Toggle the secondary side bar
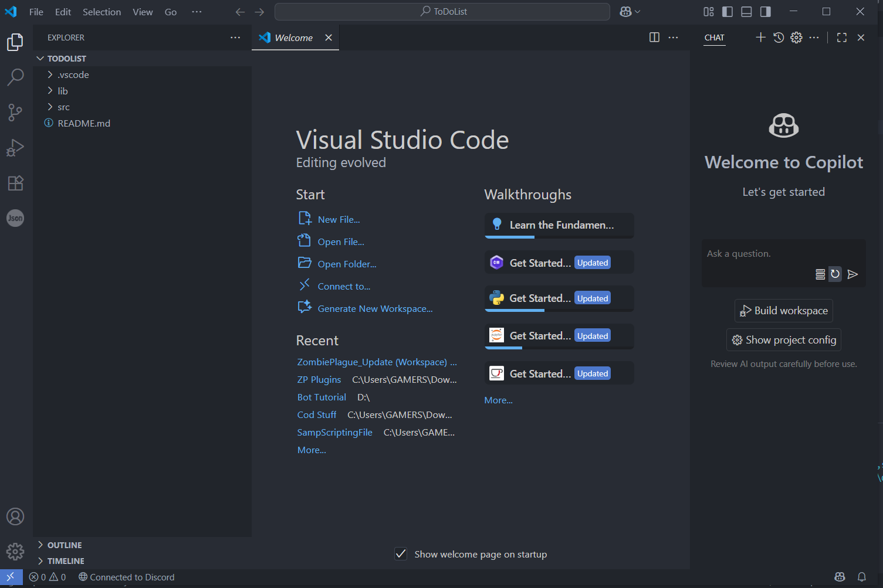Viewport: 883px width, 588px height. point(766,12)
